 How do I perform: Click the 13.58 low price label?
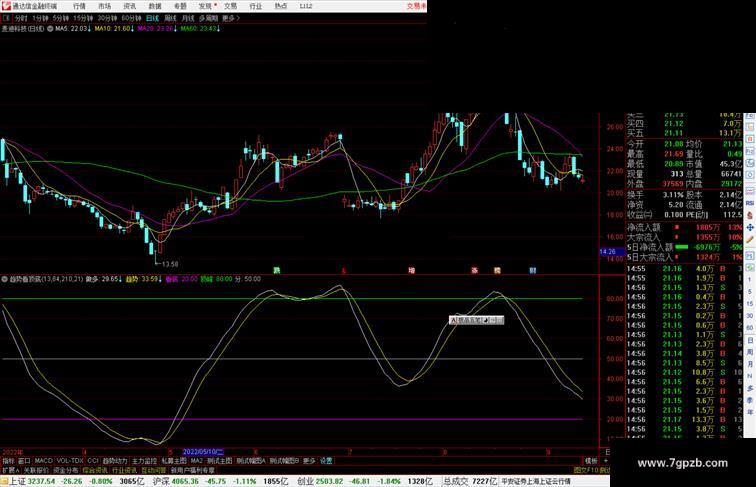click(x=170, y=264)
